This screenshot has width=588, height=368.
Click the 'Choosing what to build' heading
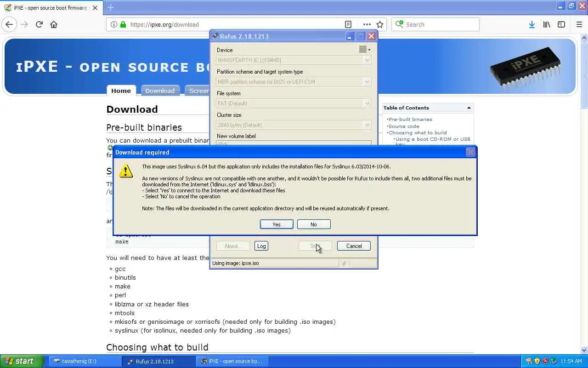click(157, 347)
